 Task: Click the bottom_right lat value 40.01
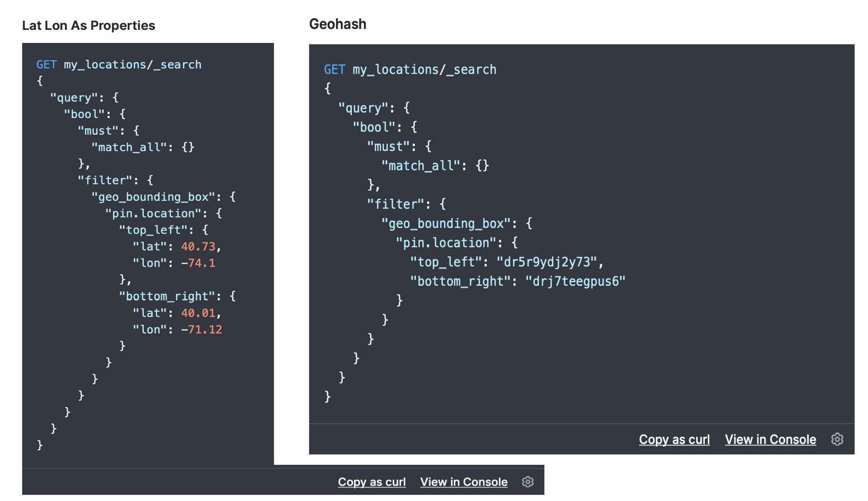[x=198, y=313]
